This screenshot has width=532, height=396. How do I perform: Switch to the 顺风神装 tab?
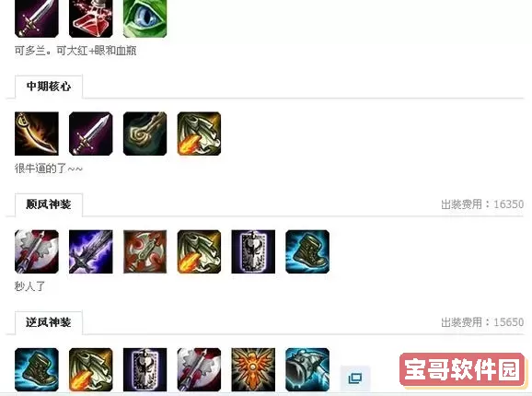(49, 204)
